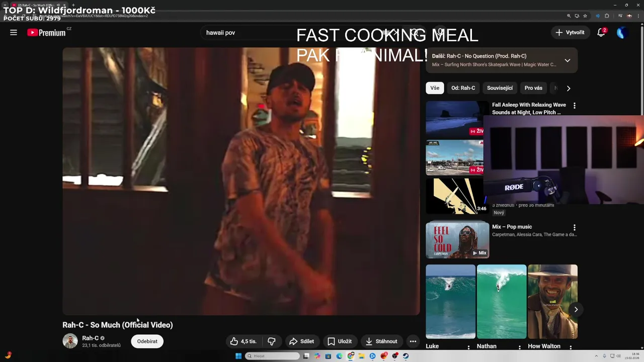
Task: Open Steam from the taskbar
Action: coord(406,356)
